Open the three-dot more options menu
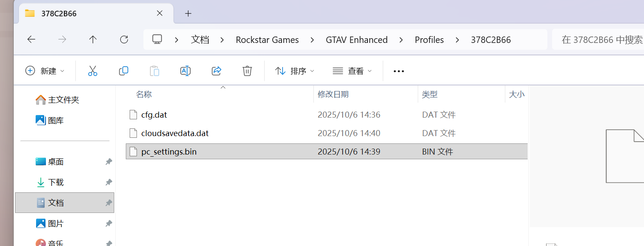Screen dimensions: 644x246 [399, 71]
